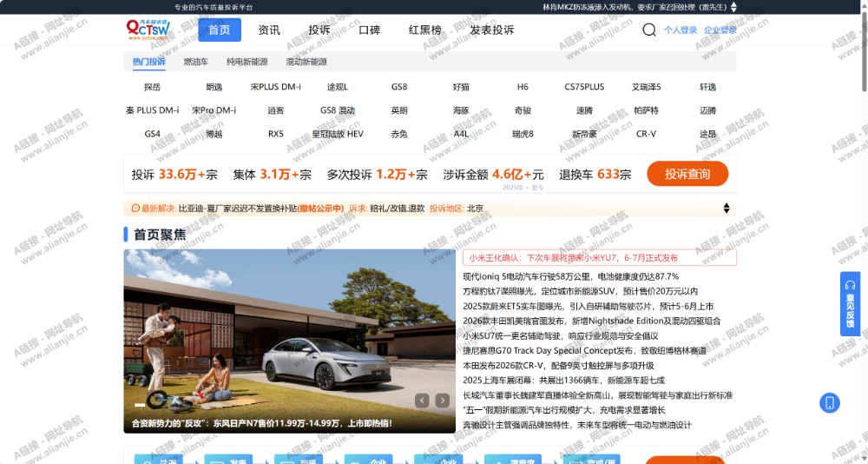Click the orange 投诉查询 button

(687, 174)
